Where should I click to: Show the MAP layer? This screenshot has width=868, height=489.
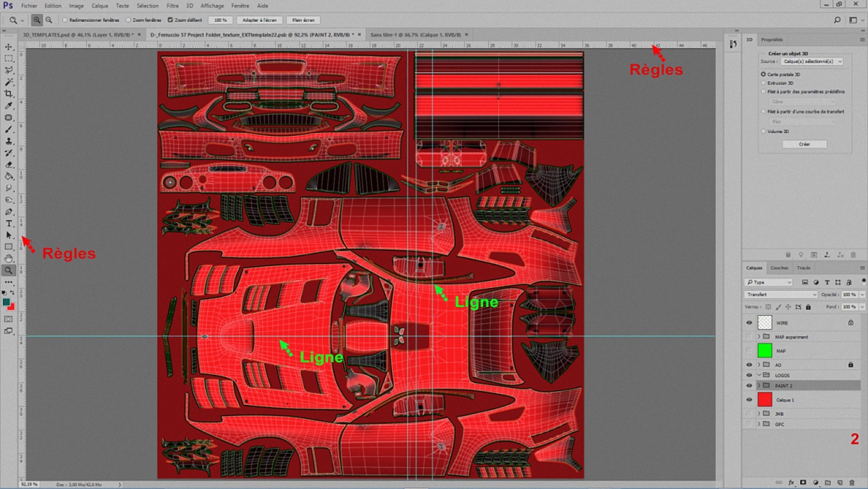pos(749,351)
